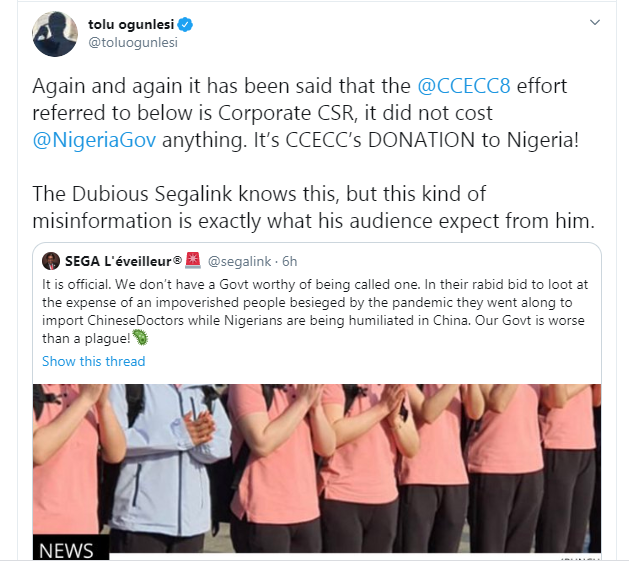629x562 pixels.
Task: Open the @NigeriaGov mention
Action: [x=94, y=140]
